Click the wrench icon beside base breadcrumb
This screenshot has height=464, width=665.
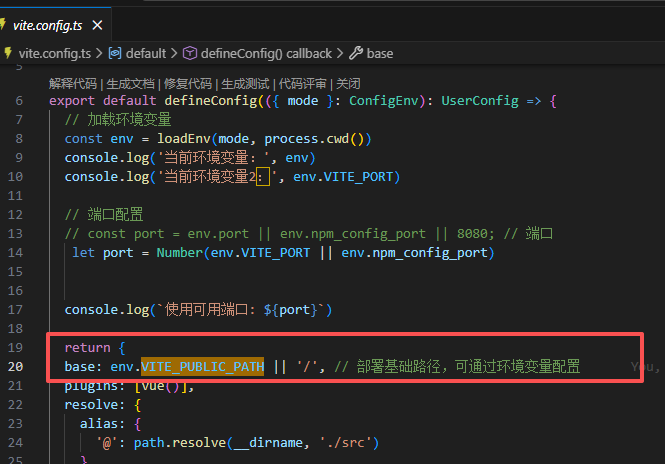click(x=356, y=53)
